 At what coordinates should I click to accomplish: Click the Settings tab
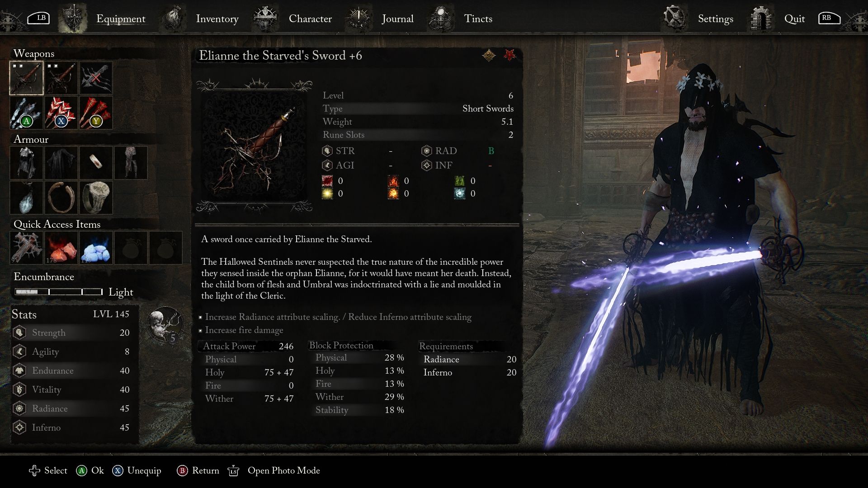click(715, 19)
